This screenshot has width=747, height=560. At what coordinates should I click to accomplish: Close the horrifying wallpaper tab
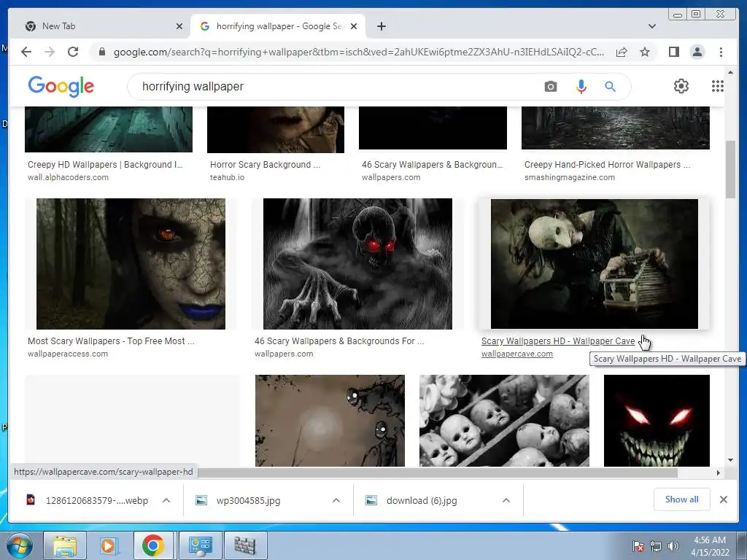pos(354,26)
